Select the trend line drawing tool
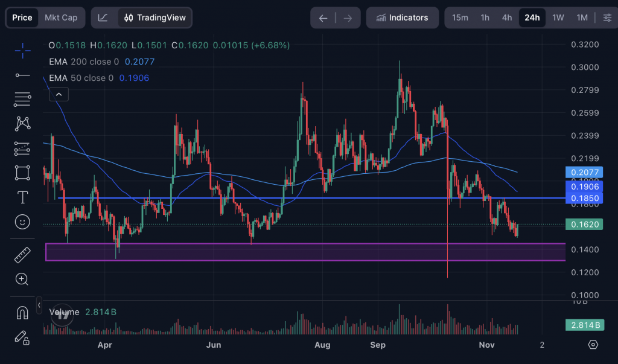Screen dimensions: 618x364 [22, 75]
